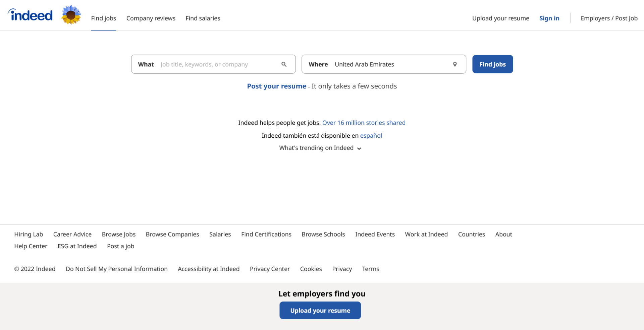Open the Terms link

coord(371,269)
